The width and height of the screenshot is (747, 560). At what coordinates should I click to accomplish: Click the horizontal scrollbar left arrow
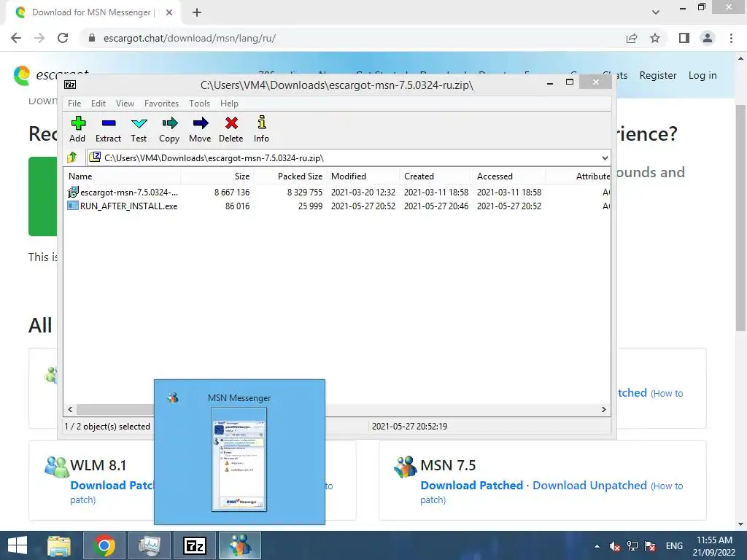[x=71, y=409]
